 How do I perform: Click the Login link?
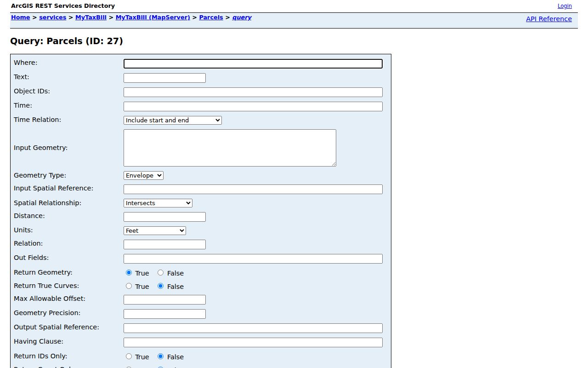[565, 6]
